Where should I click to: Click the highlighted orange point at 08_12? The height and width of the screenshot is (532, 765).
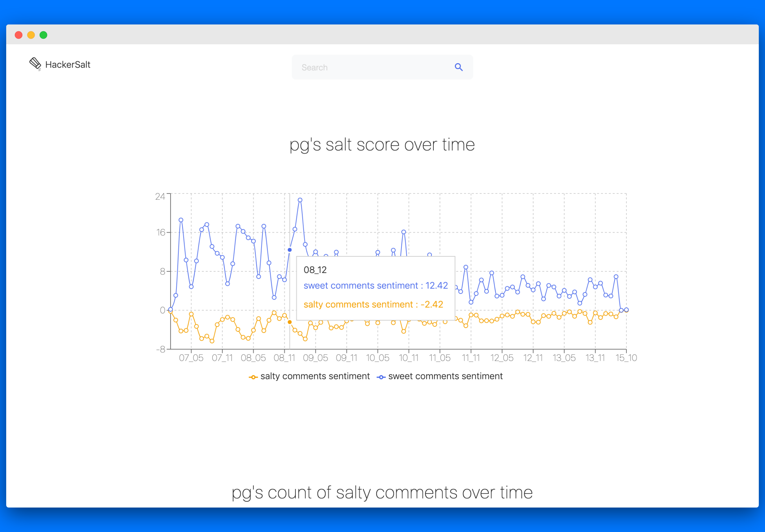coord(290,322)
